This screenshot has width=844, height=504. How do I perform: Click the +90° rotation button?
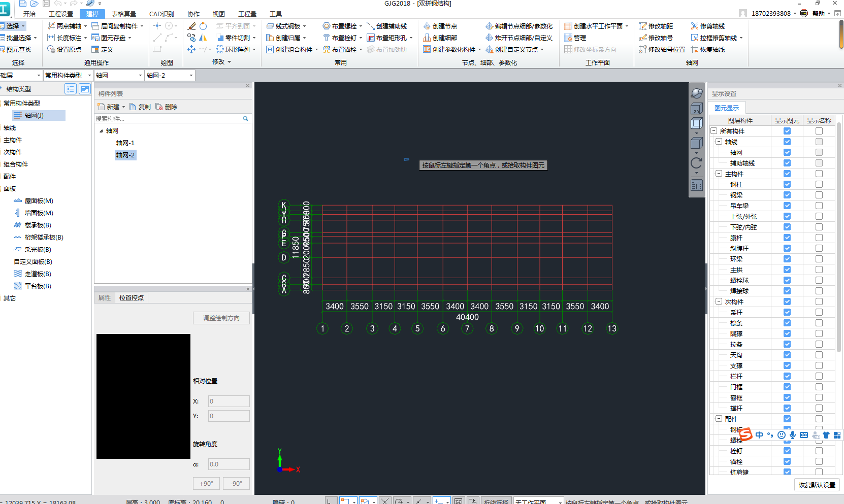click(x=206, y=484)
